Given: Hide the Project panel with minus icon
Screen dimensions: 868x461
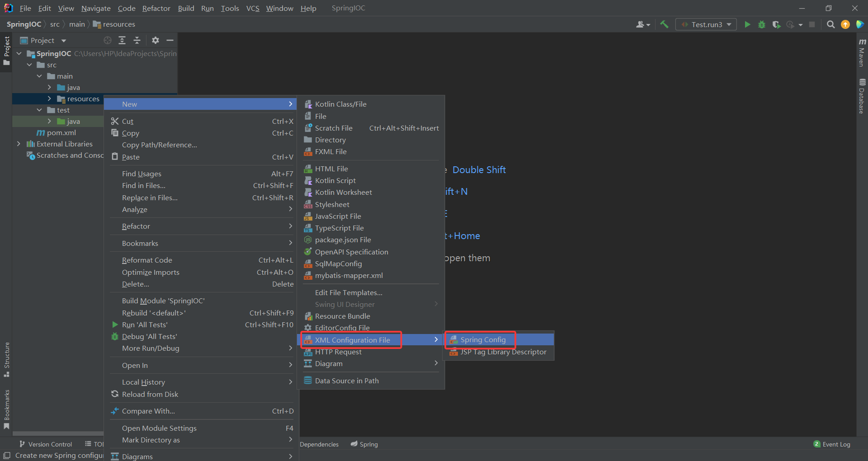Looking at the screenshot, I should (170, 40).
